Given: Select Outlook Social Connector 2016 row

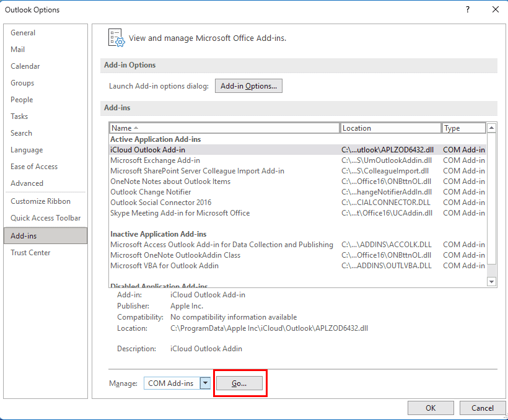Looking at the screenshot, I should point(297,203).
